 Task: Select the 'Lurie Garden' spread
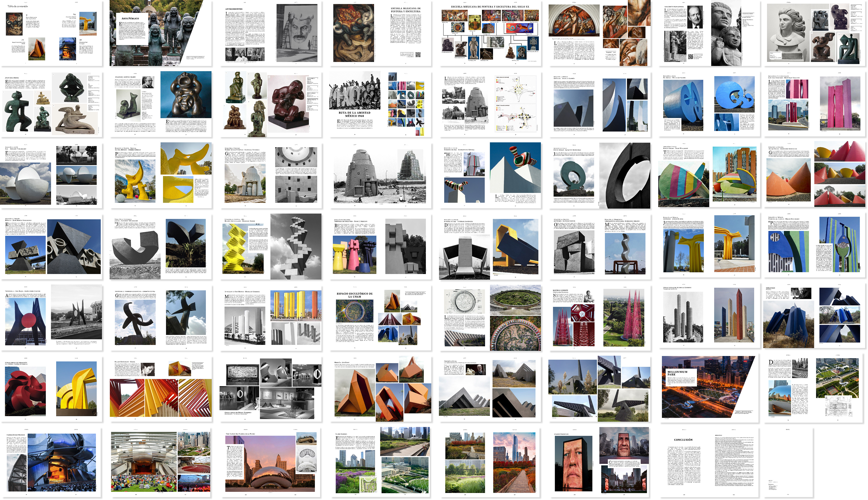pos(381,462)
